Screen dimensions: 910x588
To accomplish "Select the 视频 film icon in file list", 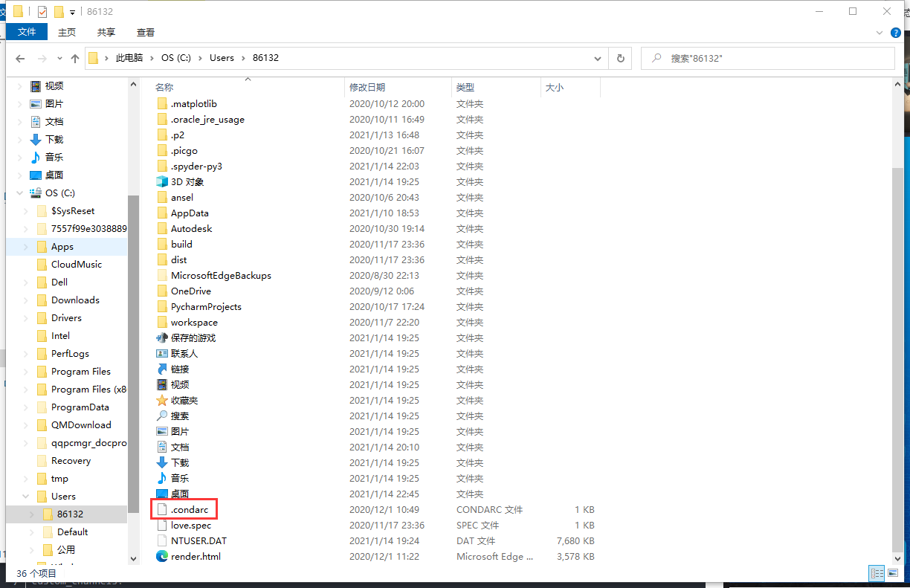I will click(x=163, y=385).
